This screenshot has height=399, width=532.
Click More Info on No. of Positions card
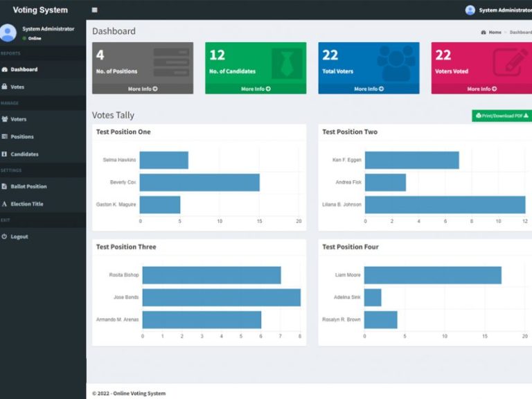[143, 89]
